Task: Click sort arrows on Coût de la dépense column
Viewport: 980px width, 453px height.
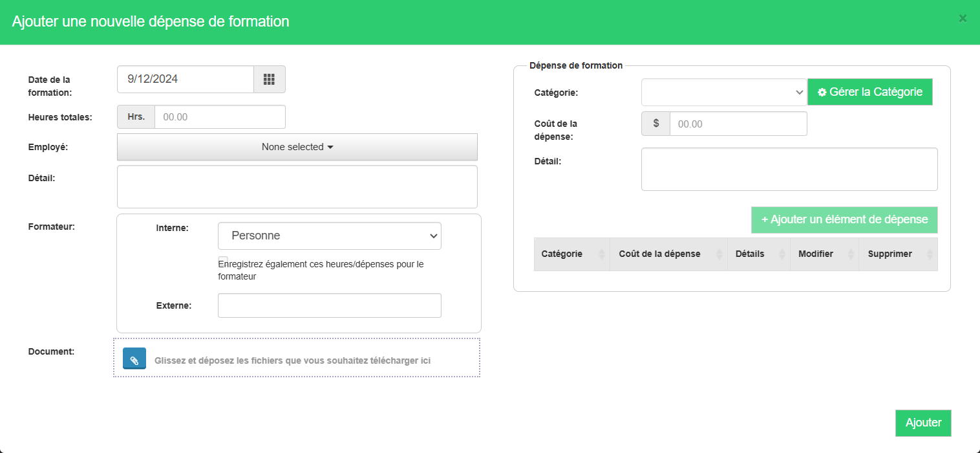Action: 719,254
